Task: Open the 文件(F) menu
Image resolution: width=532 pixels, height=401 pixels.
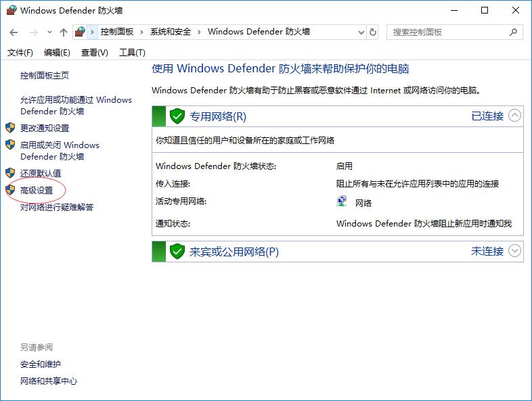Action: (x=20, y=53)
